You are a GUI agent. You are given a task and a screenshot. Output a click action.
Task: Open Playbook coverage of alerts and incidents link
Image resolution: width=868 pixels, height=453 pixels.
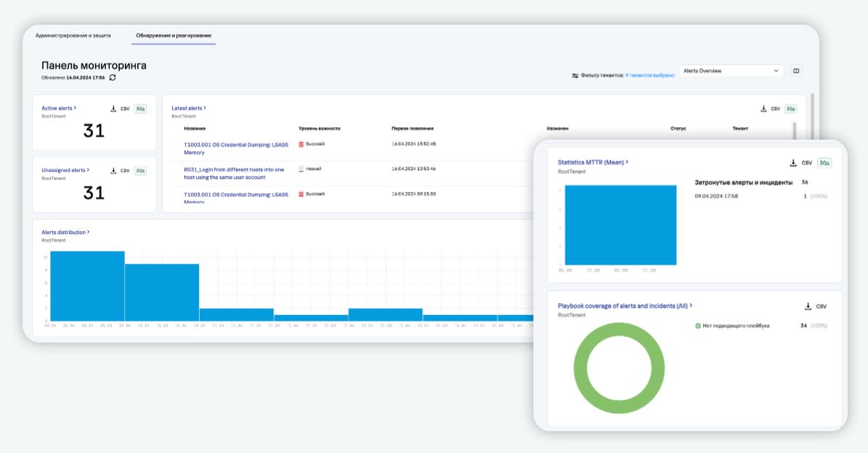point(625,305)
